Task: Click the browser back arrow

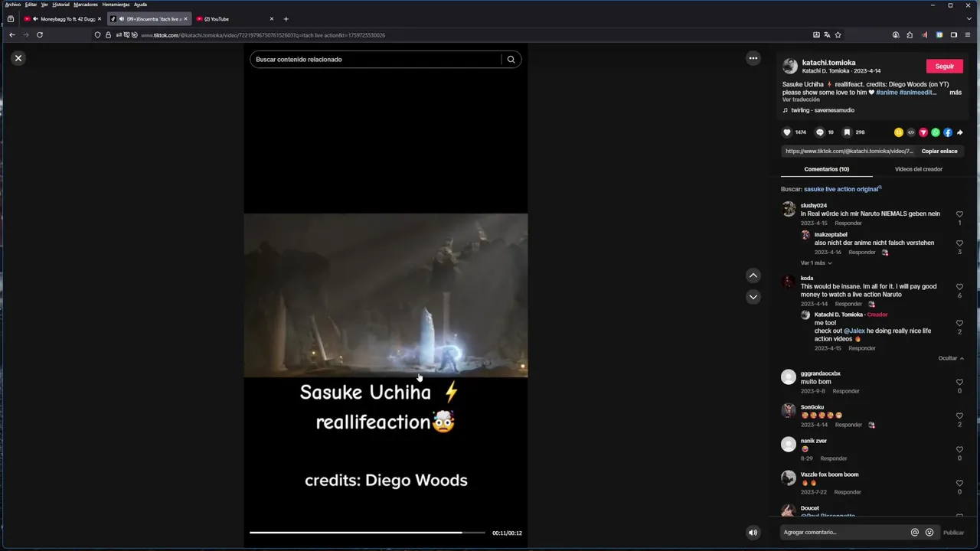Action: [11, 34]
